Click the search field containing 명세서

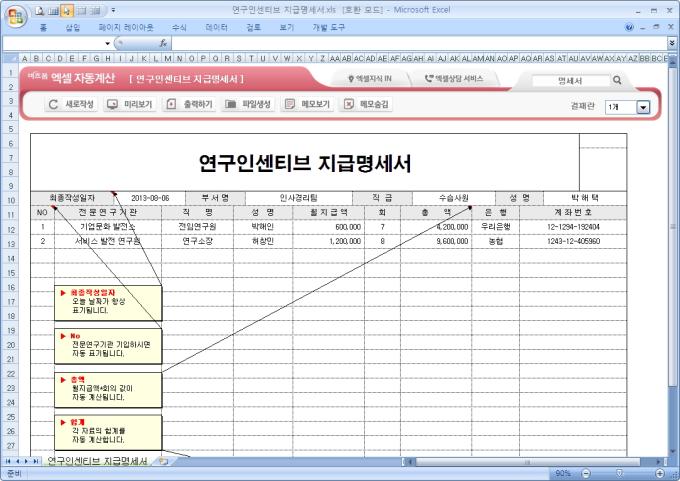coord(570,81)
